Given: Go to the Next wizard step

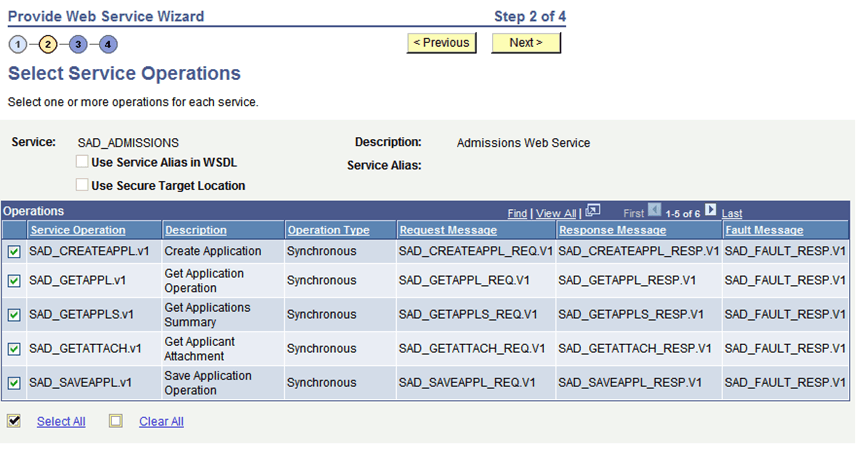Looking at the screenshot, I should (526, 43).
